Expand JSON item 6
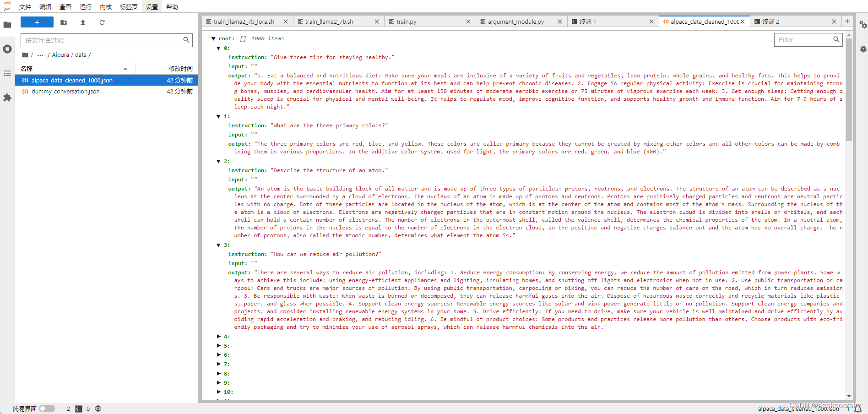Viewport: 868px width, 414px height. point(219,355)
